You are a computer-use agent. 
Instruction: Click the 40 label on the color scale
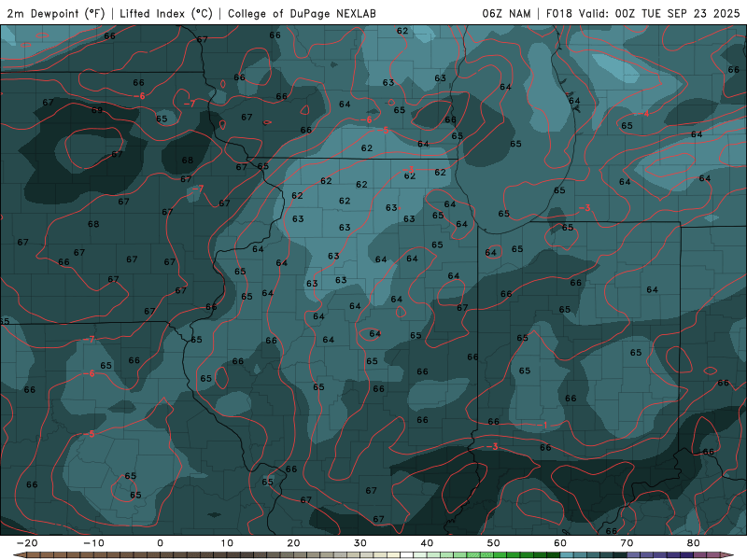427,543
